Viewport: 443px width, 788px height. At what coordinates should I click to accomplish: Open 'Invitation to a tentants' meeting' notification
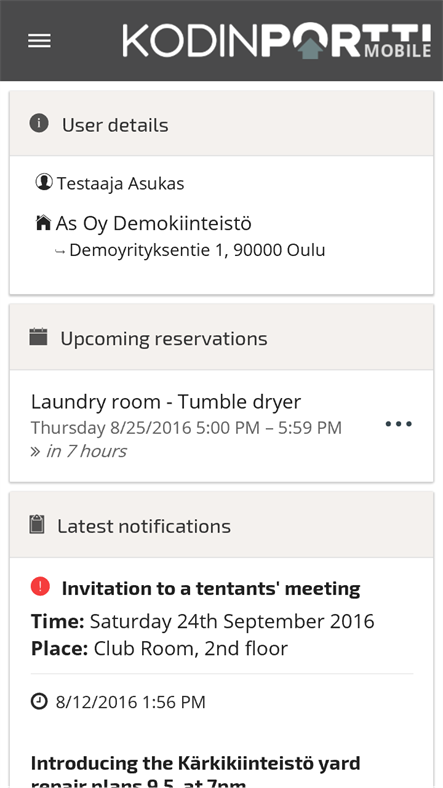[210, 588]
